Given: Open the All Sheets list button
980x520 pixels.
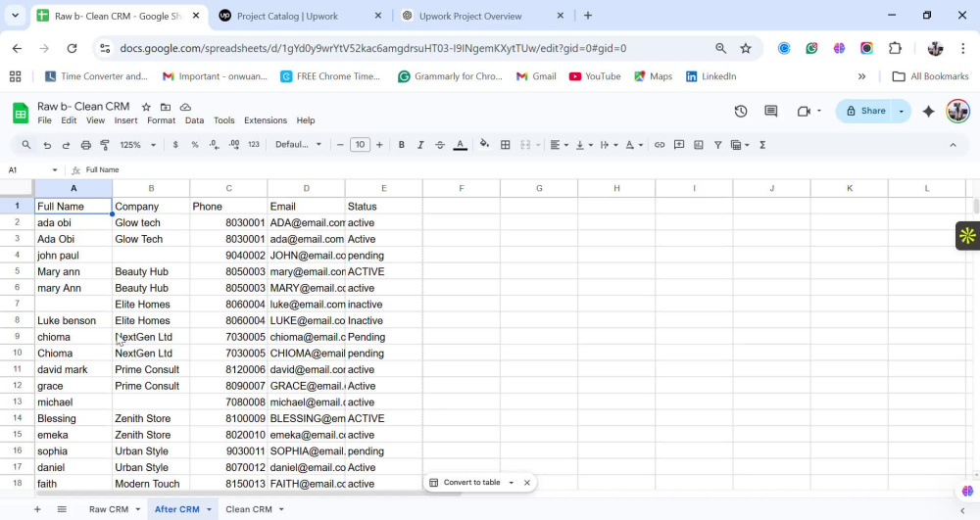Looking at the screenshot, I should pyautogui.click(x=62, y=509).
